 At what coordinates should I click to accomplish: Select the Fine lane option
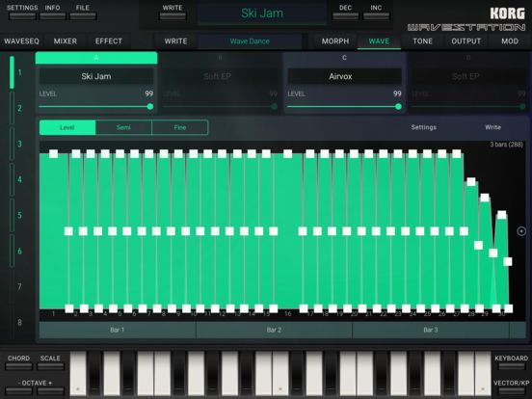coord(180,127)
